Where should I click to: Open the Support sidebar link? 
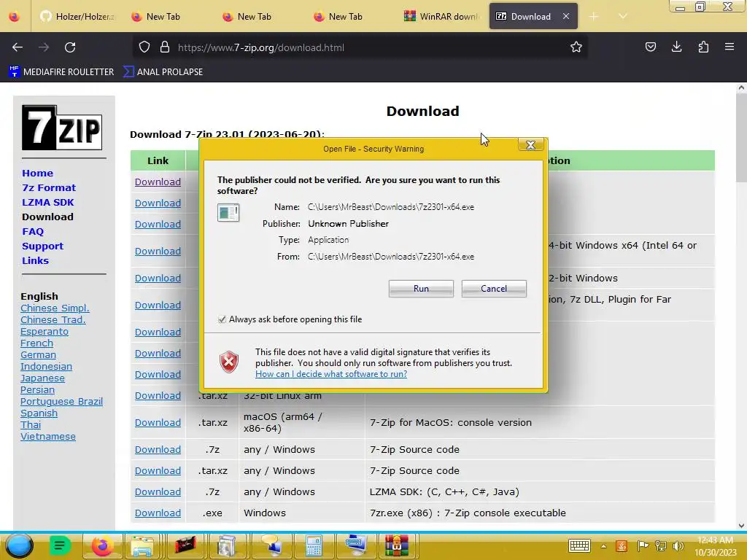[42, 246]
